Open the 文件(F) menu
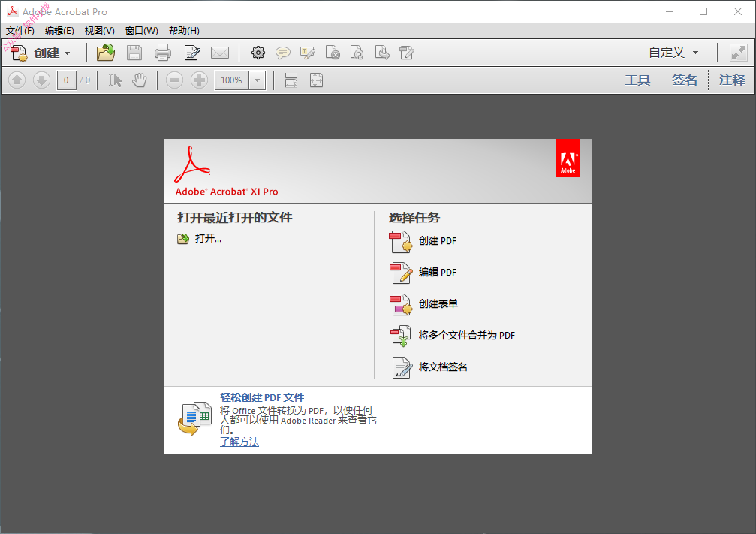 click(20, 30)
